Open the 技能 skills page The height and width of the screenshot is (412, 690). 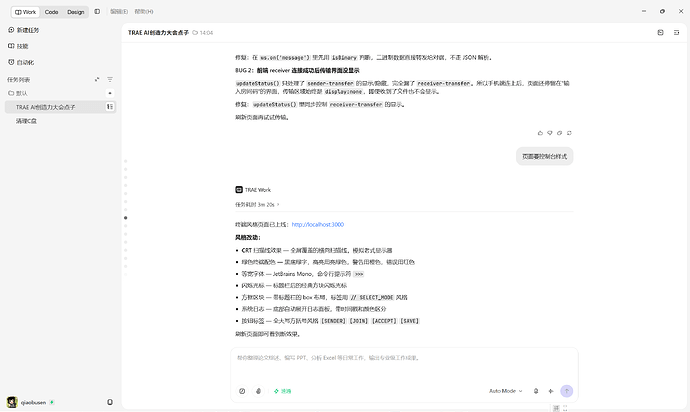point(18,46)
